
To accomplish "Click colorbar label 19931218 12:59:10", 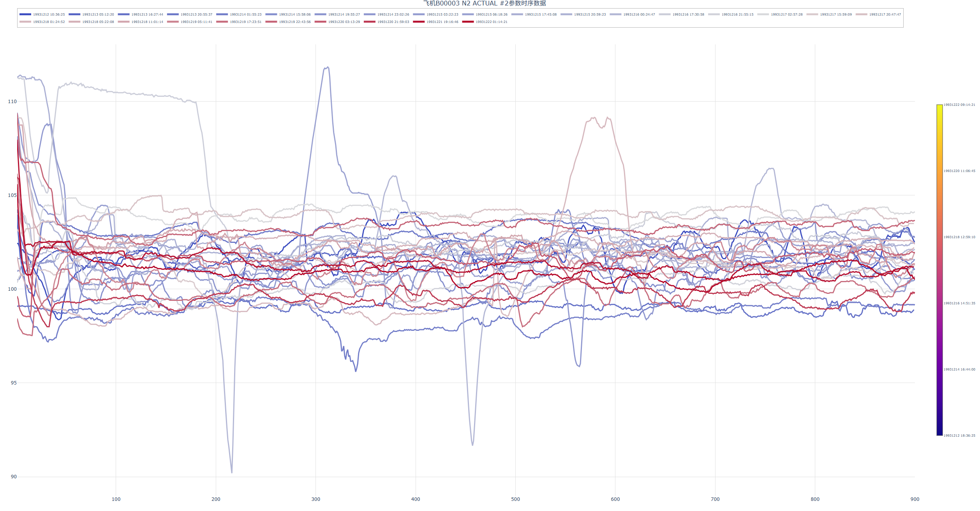I will [959, 237].
